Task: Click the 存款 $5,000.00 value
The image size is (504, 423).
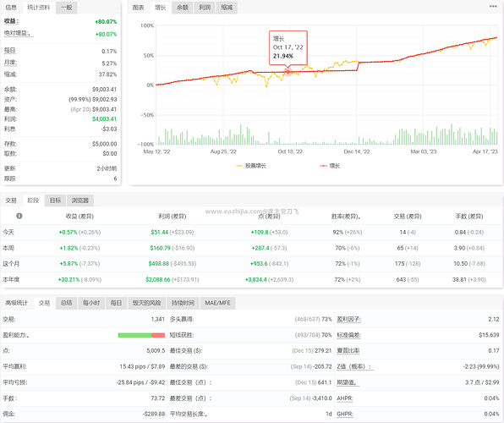Action: click(x=105, y=144)
